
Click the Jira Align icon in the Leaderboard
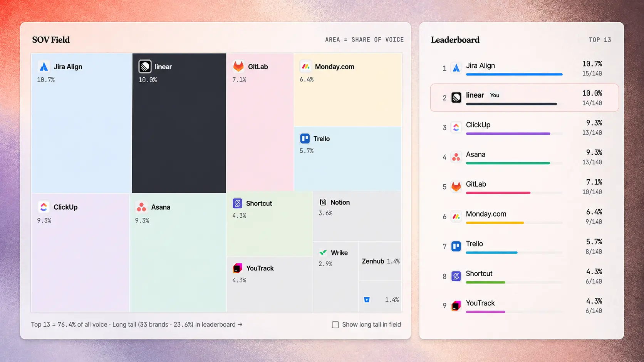(x=456, y=68)
